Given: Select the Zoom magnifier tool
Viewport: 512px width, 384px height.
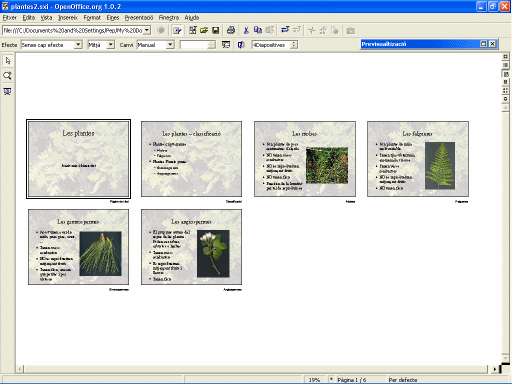Looking at the screenshot, I should click(x=8, y=76).
